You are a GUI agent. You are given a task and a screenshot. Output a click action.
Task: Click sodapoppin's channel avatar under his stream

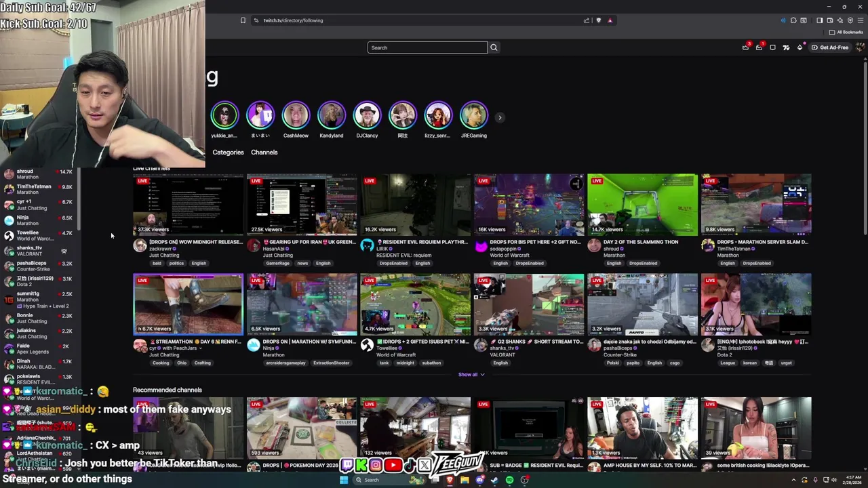481,246
